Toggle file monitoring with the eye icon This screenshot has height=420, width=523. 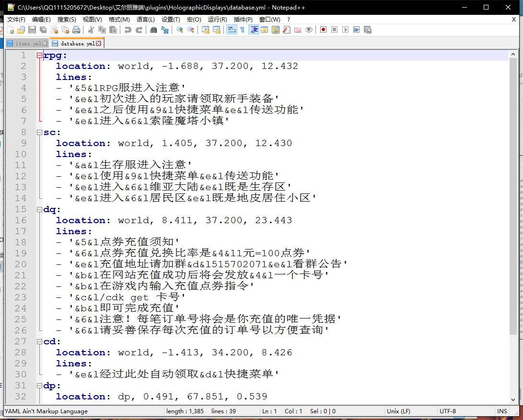point(309,30)
